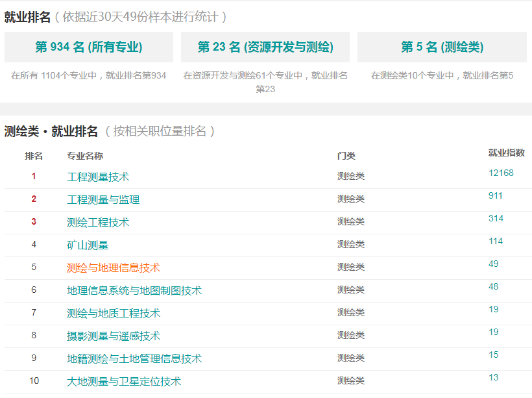Click the red rank number 3
Viewport: 532px width, 398px height.
click(34, 222)
